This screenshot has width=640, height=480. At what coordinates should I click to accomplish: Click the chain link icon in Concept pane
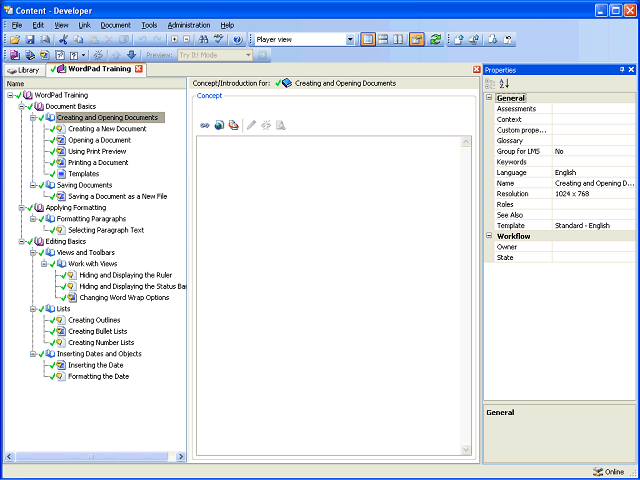pos(205,125)
